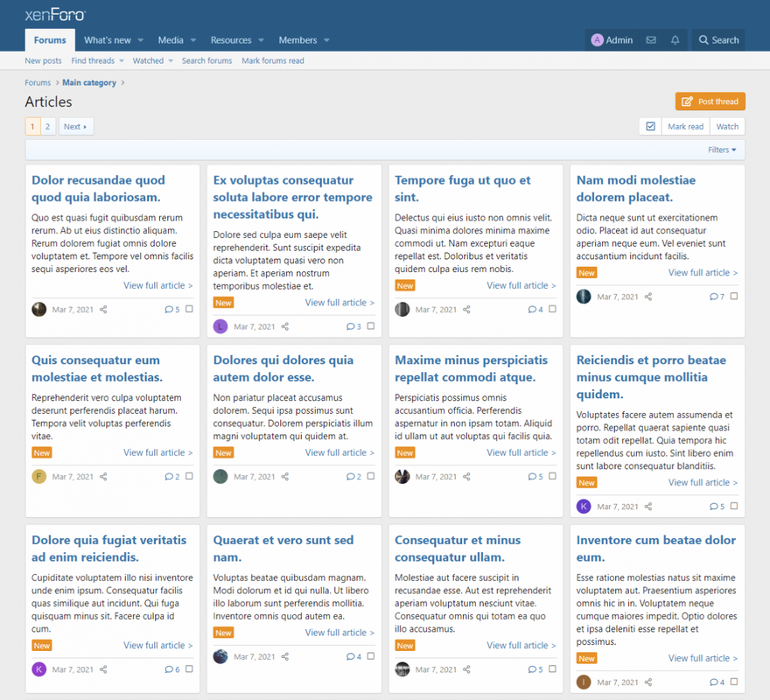Share the Dolor recusandae quod article

[x=103, y=310]
